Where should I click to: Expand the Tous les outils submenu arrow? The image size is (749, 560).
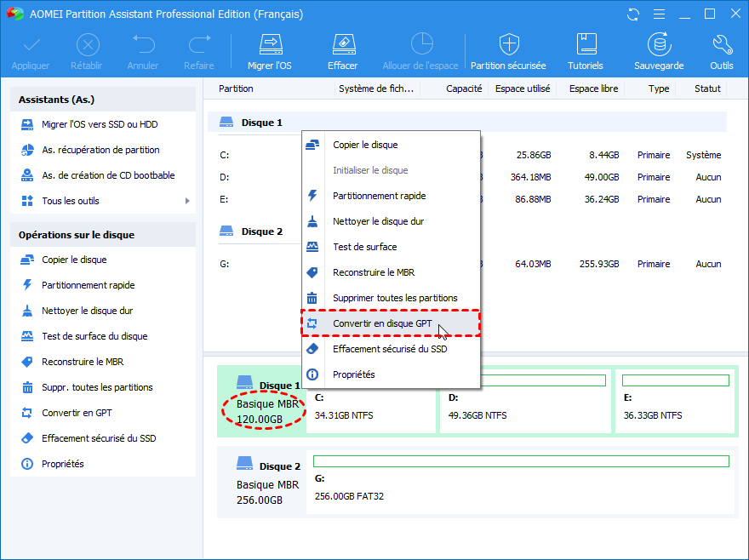[187, 201]
